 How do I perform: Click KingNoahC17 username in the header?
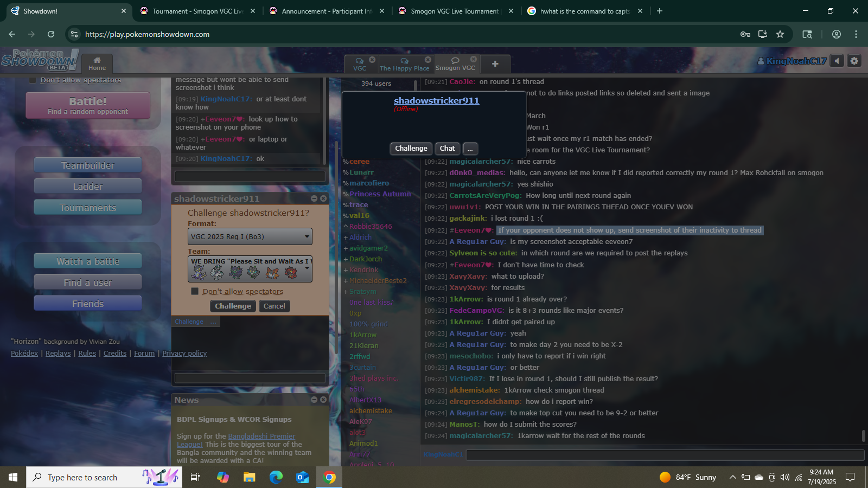(x=792, y=61)
